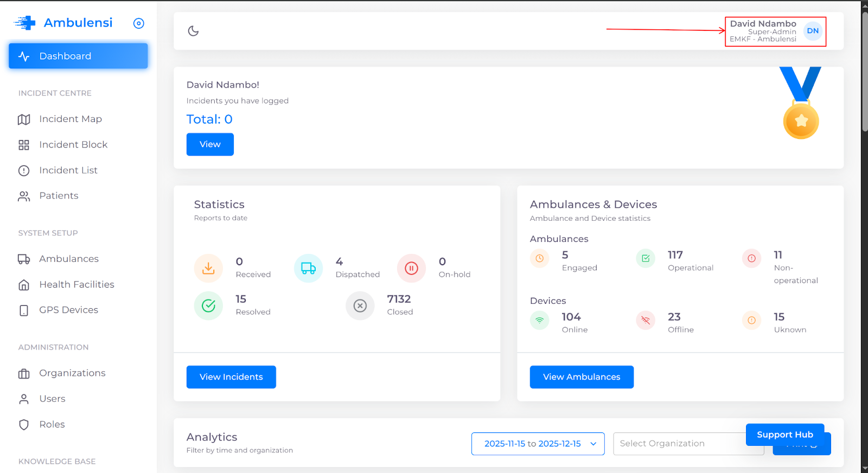Click the Incident Map icon in sidebar
The height and width of the screenshot is (473, 868).
(x=24, y=119)
